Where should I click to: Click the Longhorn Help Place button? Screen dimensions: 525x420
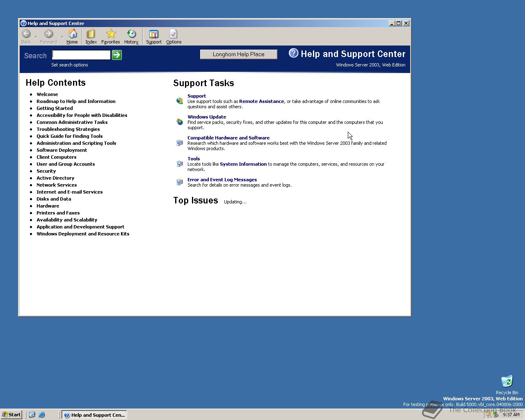click(x=239, y=54)
